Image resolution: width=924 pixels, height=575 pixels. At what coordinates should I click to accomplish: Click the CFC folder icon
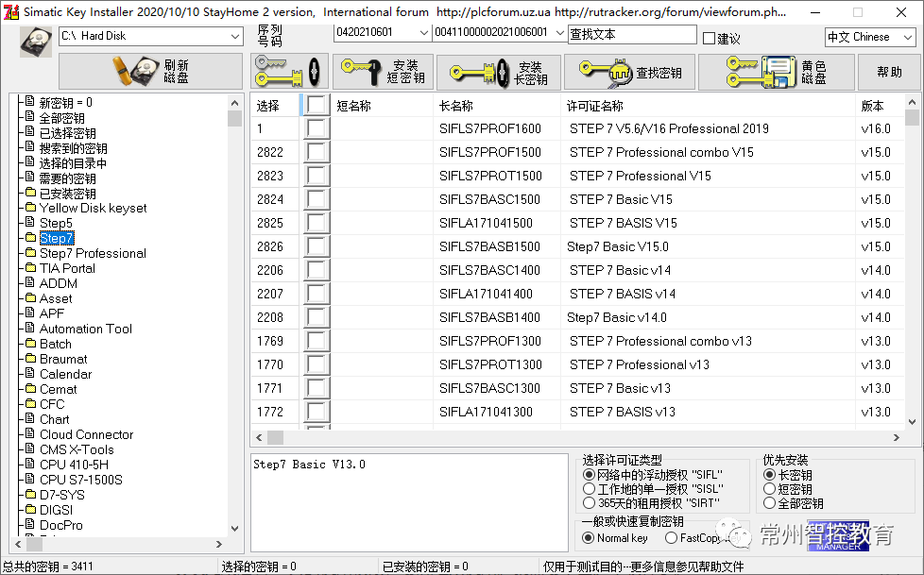coord(30,403)
